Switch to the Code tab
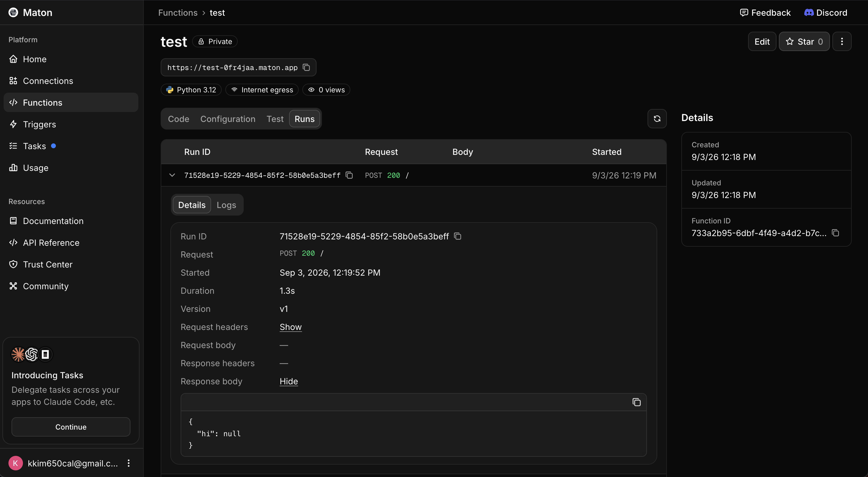Image resolution: width=868 pixels, height=477 pixels. tap(178, 119)
